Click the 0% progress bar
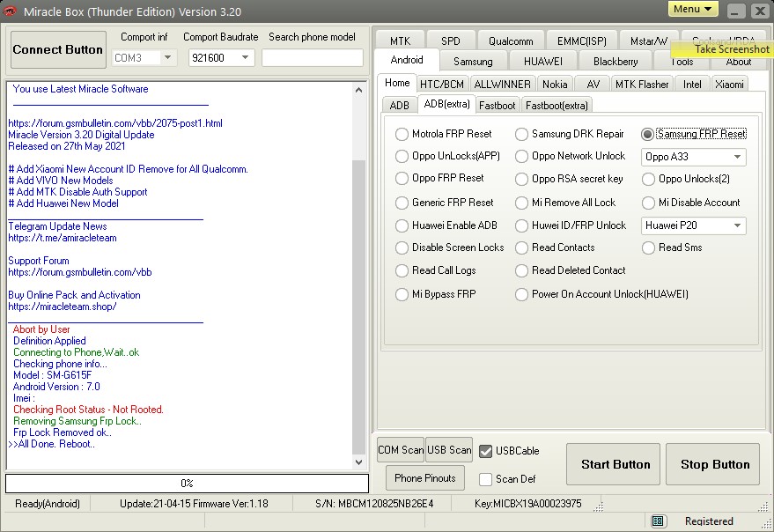The width and height of the screenshot is (774, 532). coord(187,484)
